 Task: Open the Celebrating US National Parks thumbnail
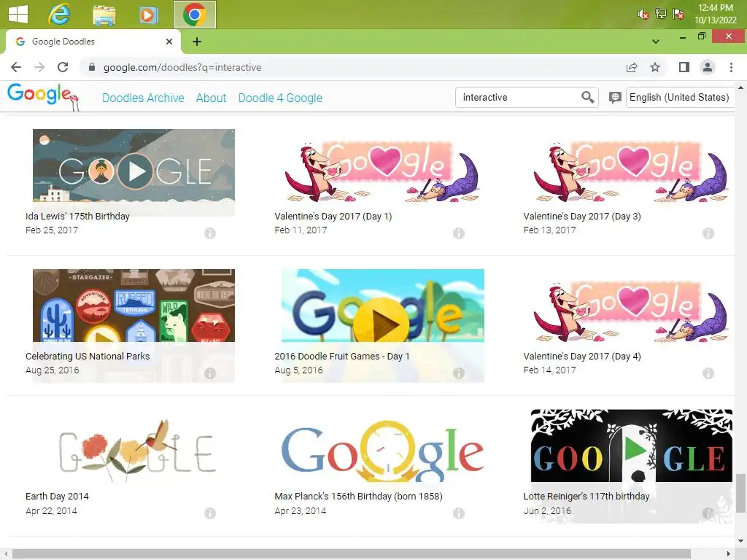[133, 306]
